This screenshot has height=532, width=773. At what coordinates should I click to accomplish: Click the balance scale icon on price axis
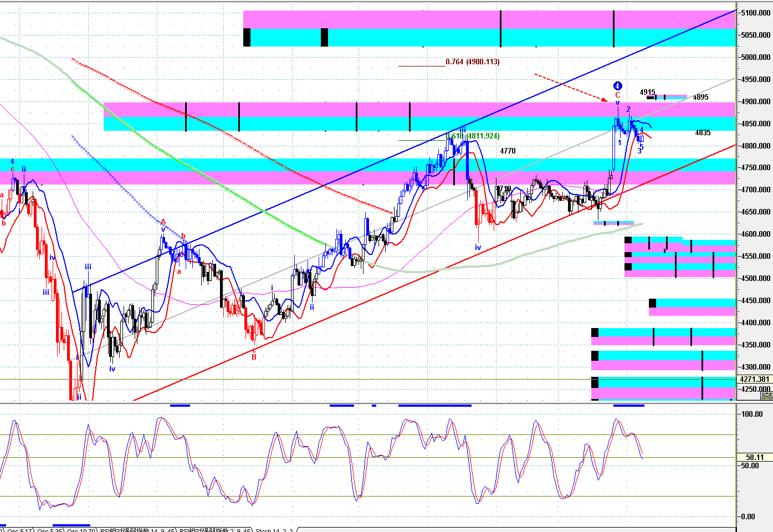pyautogui.click(x=766, y=396)
